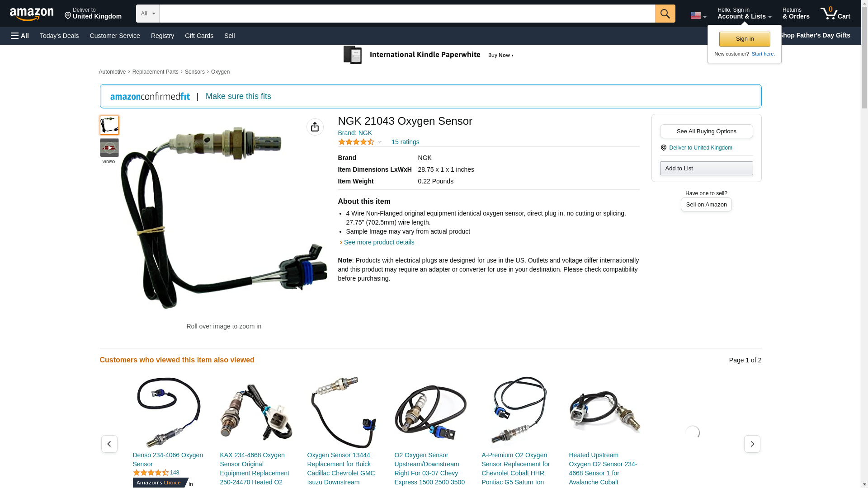Select the product video thumbnail
The height and width of the screenshot is (488, 868).
(109, 148)
